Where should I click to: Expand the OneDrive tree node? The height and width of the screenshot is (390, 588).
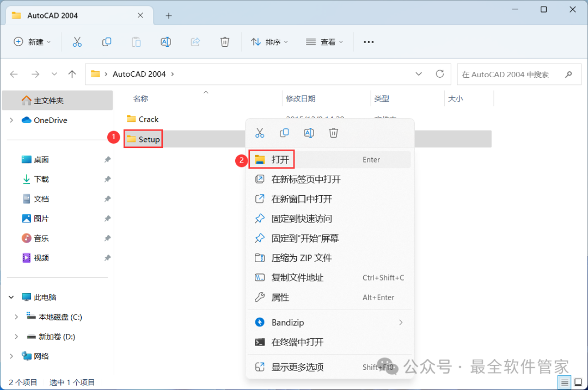click(11, 120)
